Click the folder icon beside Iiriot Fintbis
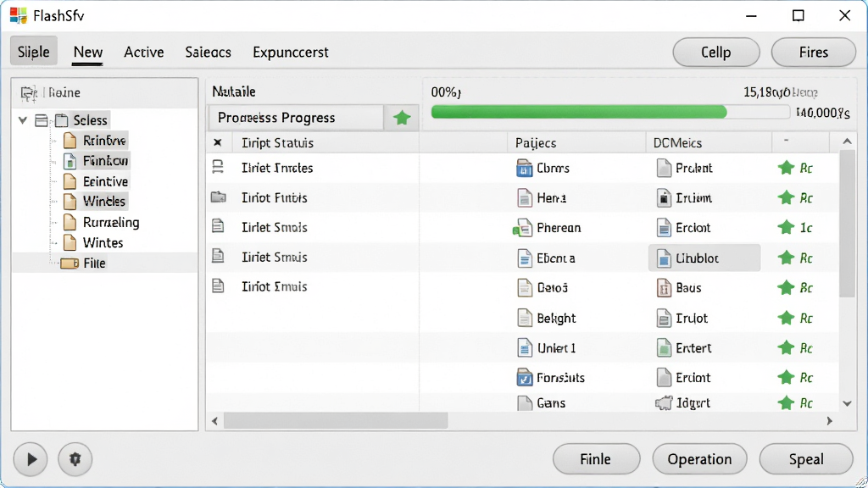The height and width of the screenshot is (488, 868). click(219, 197)
